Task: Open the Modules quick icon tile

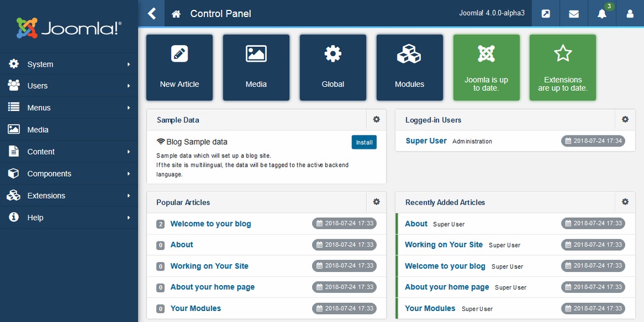Action: [x=410, y=68]
